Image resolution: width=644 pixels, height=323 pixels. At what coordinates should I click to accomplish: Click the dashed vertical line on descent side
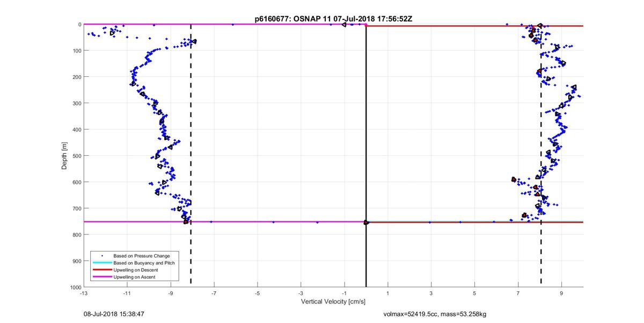pos(541,156)
